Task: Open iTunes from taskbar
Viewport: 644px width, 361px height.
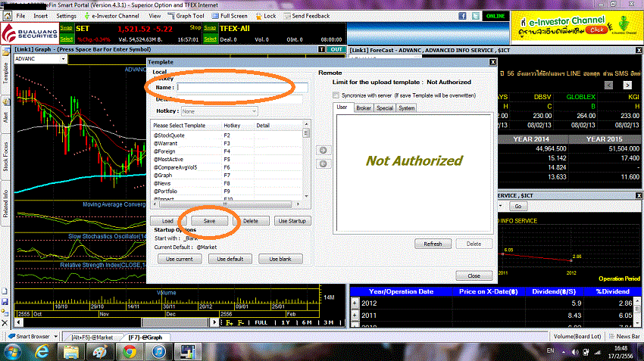Action: tap(158, 352)
